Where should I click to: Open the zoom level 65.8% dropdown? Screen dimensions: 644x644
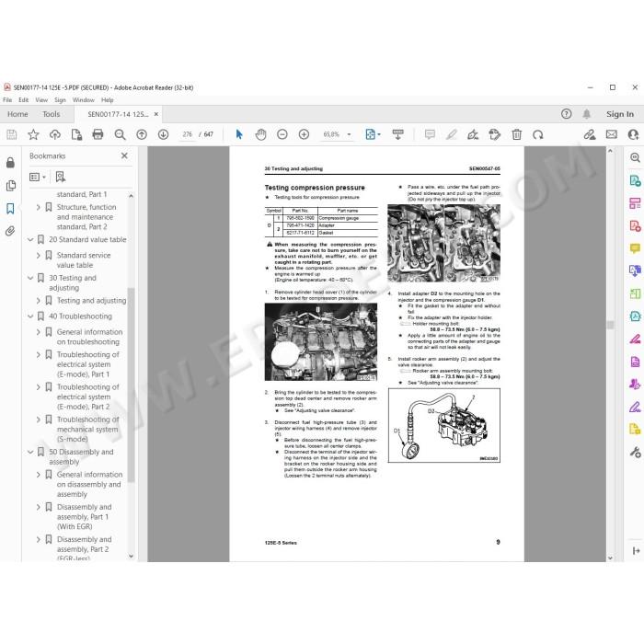point(349,134)
